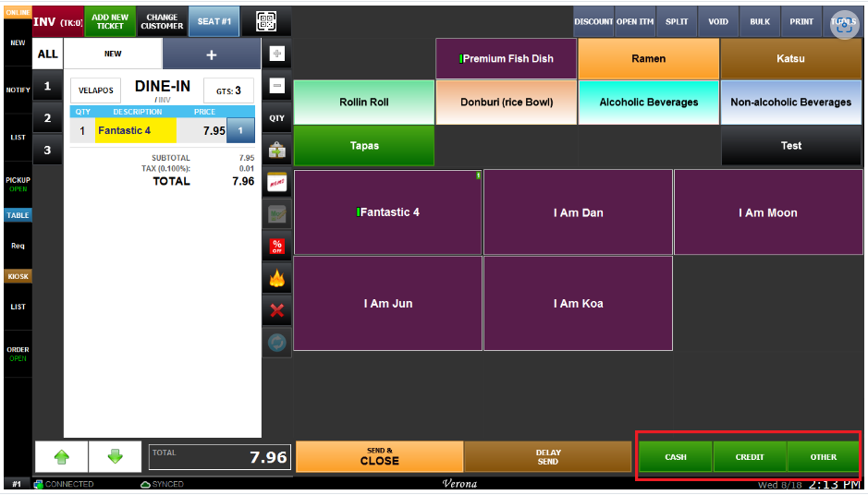
Task: Open the memo notepad icon
Action: [x=276, y=183]
